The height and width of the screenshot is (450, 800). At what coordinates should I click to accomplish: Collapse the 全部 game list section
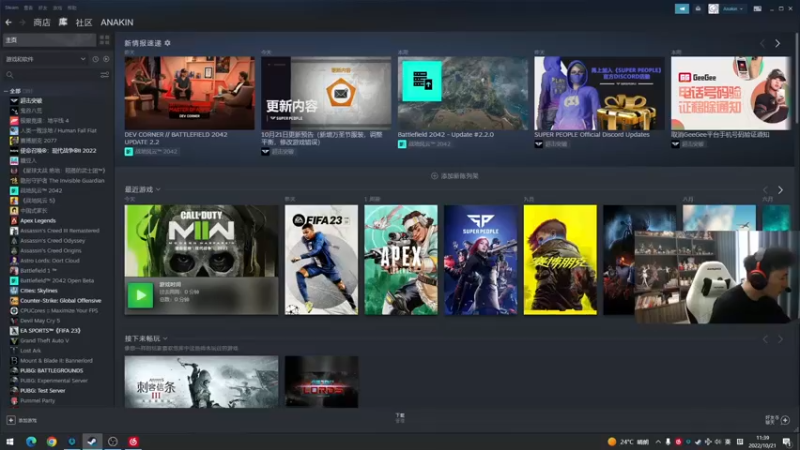point(6,91)
